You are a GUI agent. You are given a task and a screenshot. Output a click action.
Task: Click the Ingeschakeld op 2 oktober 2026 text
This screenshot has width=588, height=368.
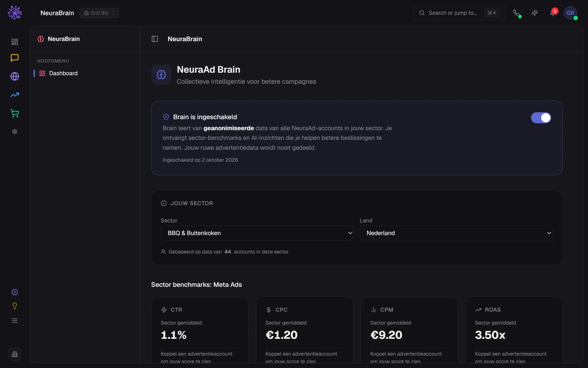(200, 160)
